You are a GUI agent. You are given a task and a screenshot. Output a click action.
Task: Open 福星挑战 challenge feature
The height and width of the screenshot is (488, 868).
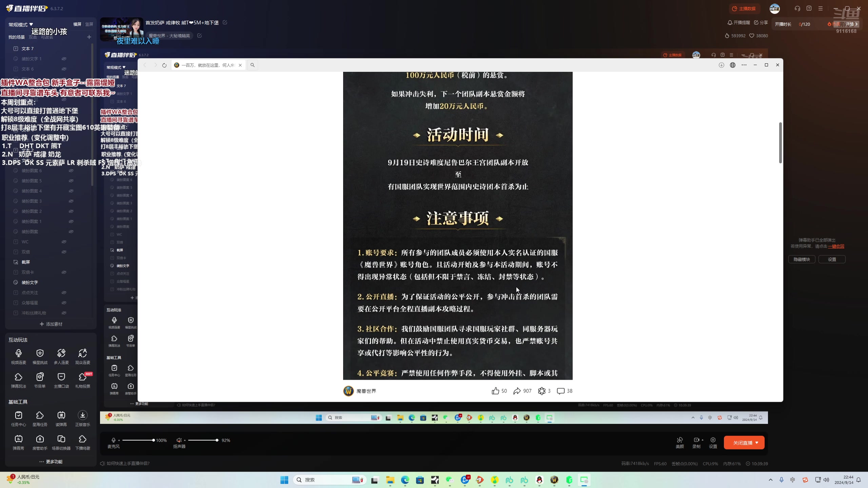pyautogui.click(x=40, y=357)
